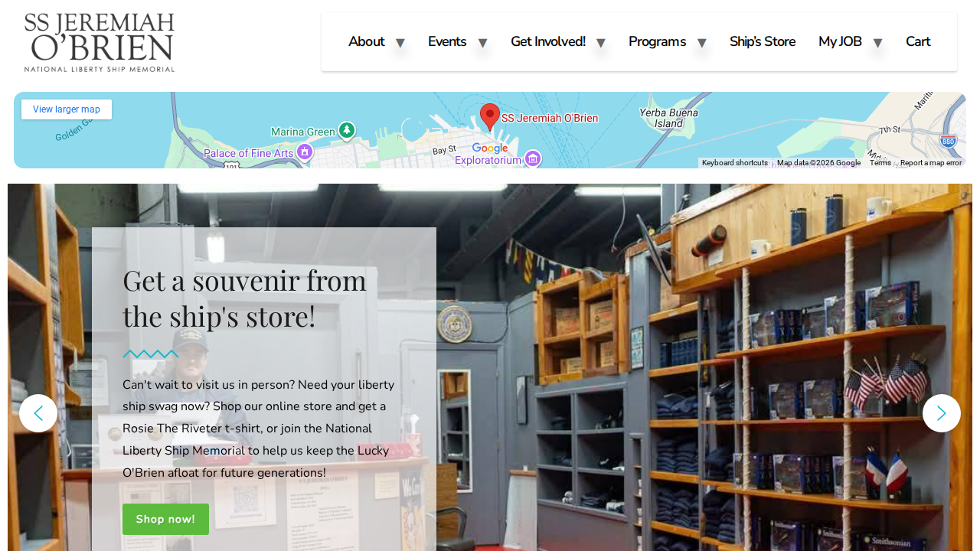Click the red SS Jeremiah O'Brien map pin
Image resolution: width=980 pixels, height=551 pixels.
[x=490, y=117]
